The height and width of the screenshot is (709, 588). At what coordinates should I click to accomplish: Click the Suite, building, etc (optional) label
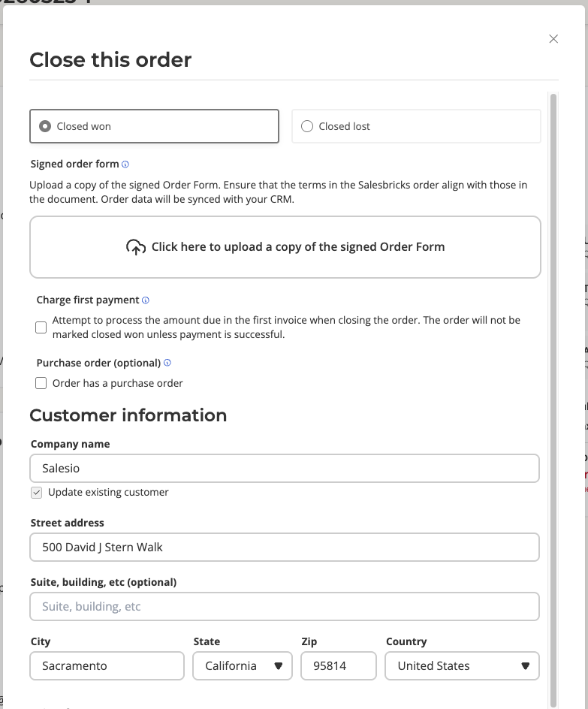coord(104,582)
